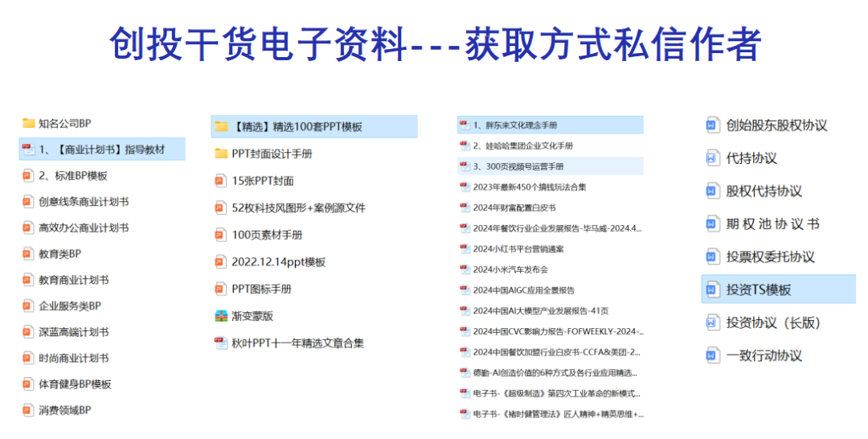Click Word icon beside 一致行动协议
Screen dimensions: 868x439
click(x=713, y=355)
